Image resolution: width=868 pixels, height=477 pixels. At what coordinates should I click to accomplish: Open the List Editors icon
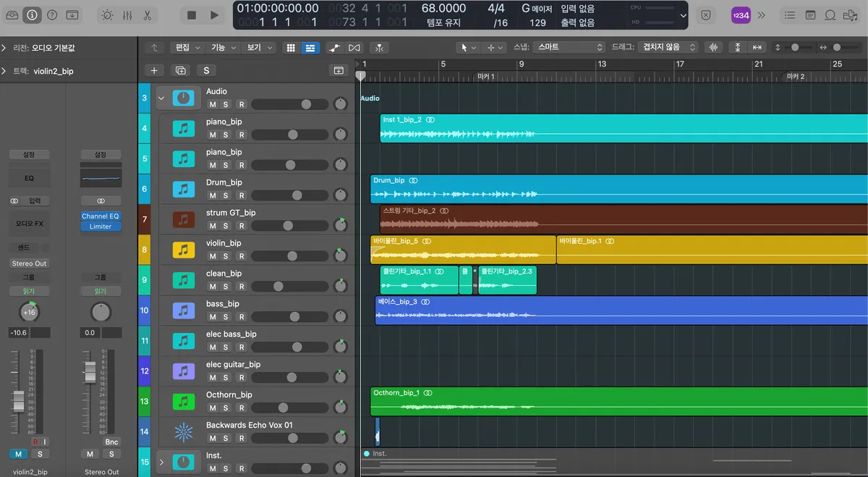point(791,14)
